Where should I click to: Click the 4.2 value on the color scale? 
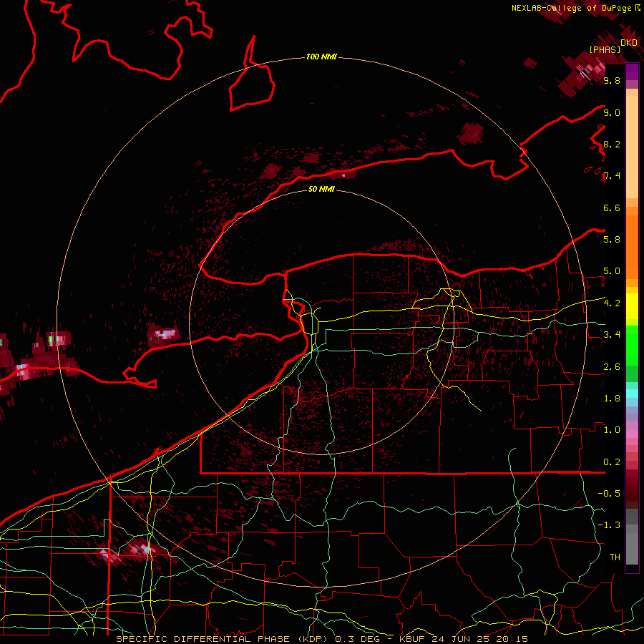point(612,303)
